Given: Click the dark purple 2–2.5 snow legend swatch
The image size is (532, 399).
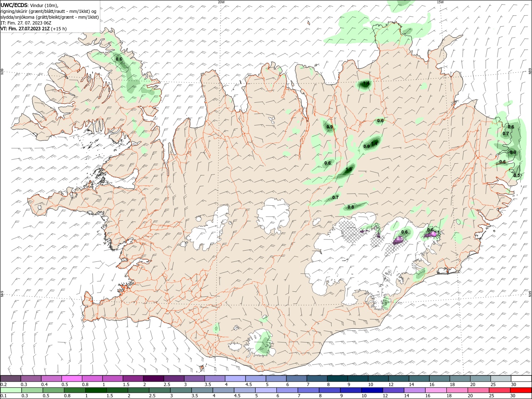Looking at the screenshot, I should (x=153, y=379).
